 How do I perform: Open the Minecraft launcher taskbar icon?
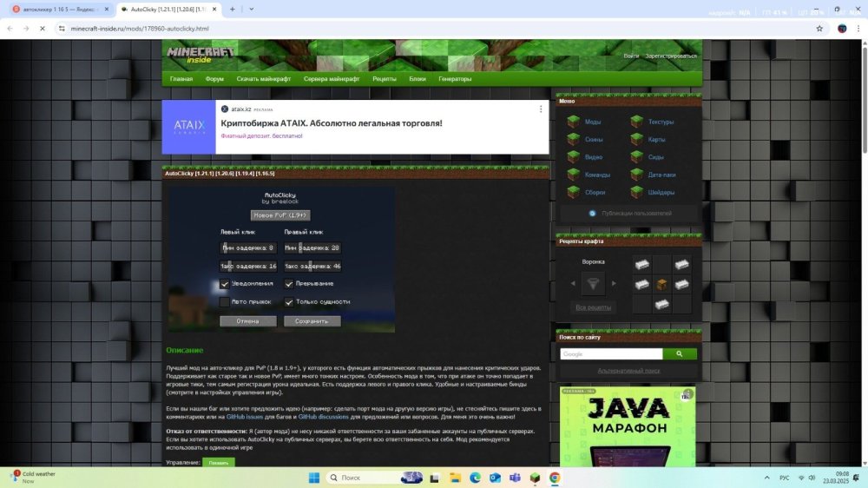(x=535, y=478)
